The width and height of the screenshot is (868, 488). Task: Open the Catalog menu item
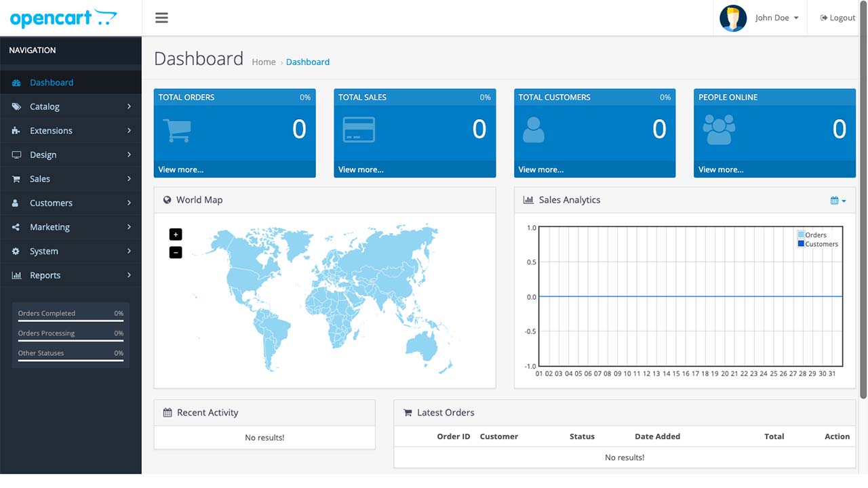click(71, 106)
